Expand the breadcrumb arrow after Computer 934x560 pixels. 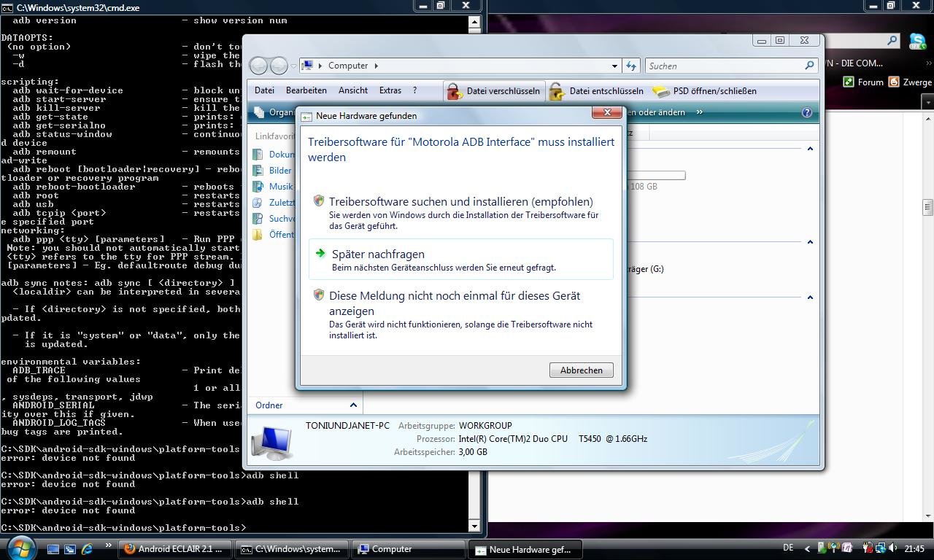coord(376,66)
